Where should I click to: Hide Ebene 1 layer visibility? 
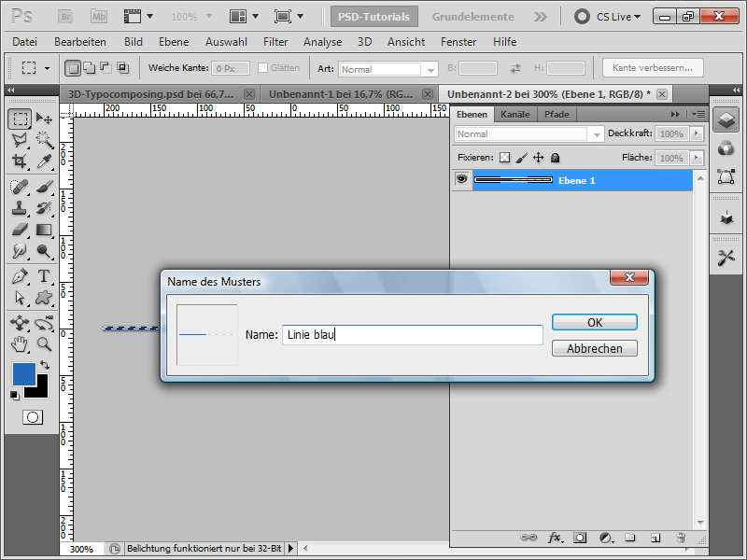coord(461,179)
